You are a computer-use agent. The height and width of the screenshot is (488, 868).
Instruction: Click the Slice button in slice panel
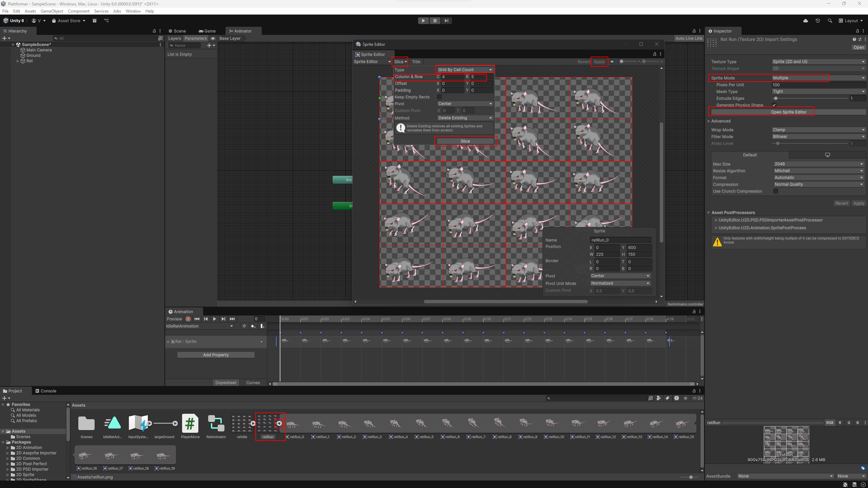coord(465,141)
